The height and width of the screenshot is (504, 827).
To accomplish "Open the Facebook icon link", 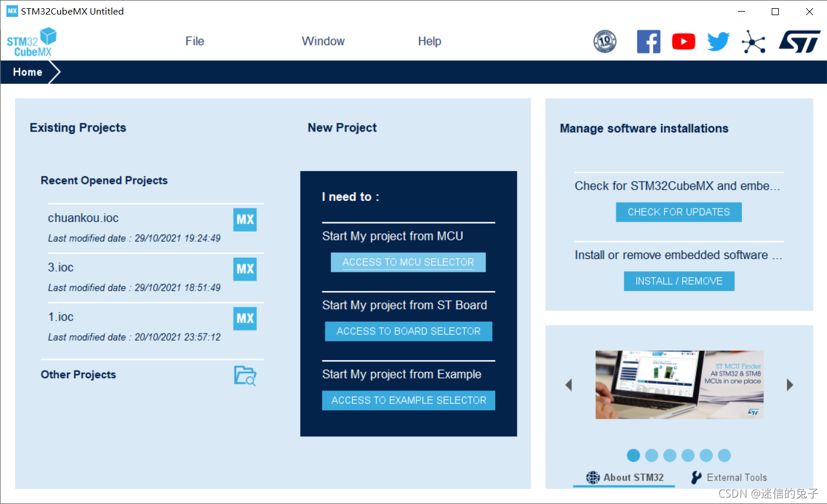I will coord(648,41).
